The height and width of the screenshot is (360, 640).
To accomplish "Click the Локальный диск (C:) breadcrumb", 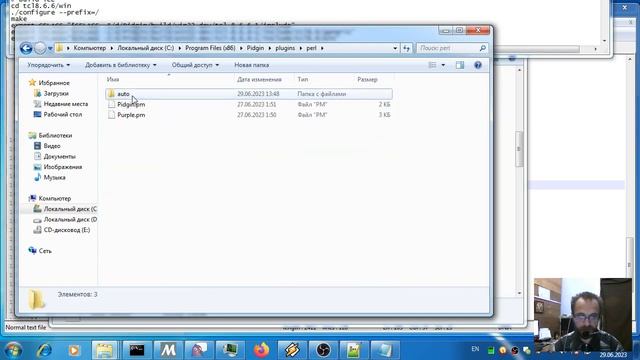I will (x=146, y=48).
